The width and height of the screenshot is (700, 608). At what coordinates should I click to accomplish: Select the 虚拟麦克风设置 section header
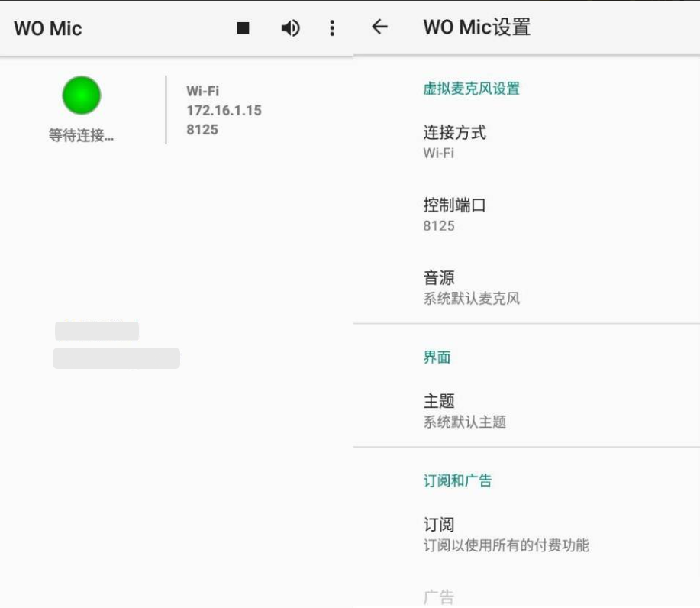point(471,89)
